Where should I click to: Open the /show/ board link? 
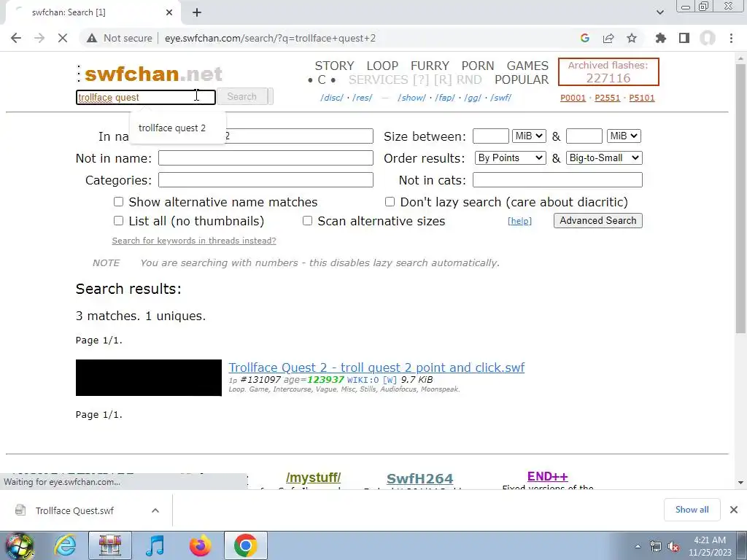411,98
